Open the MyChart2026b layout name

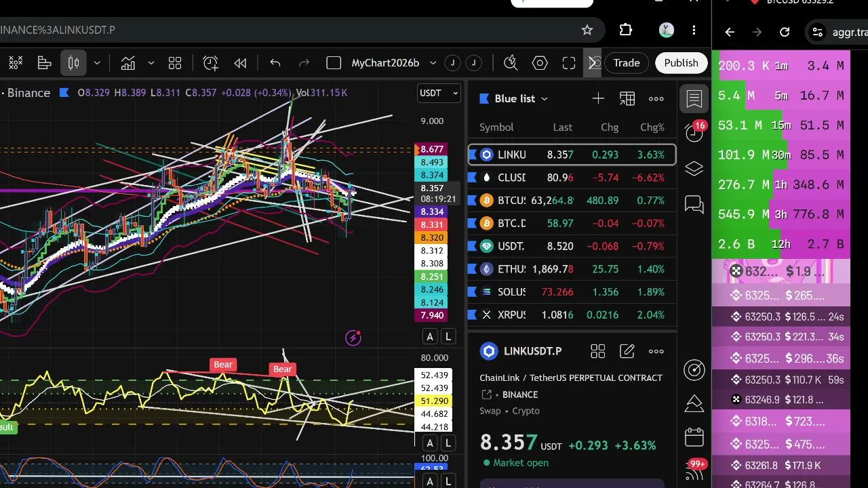pyautogui.click(x=385, y=63)
